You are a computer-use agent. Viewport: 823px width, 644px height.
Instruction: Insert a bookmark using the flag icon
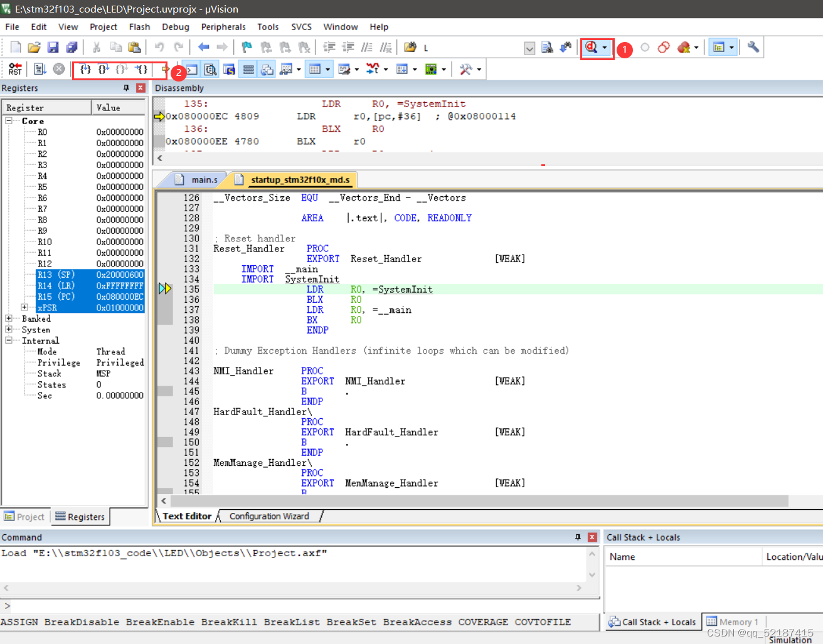[247, 47]
